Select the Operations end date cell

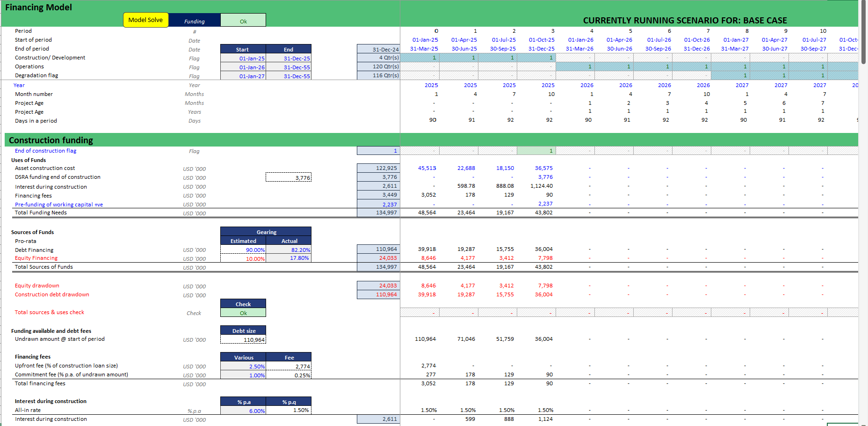(289, 67)
